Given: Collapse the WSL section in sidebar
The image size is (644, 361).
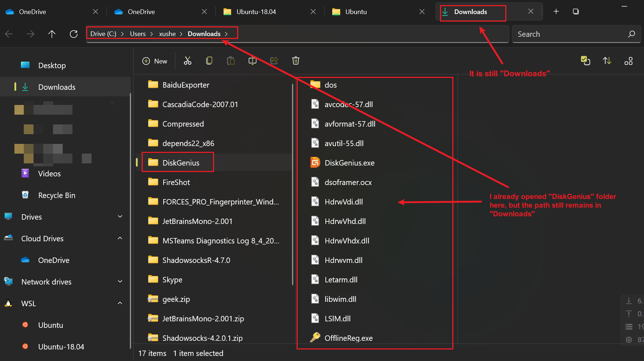Looking at the screenshot, I should [120, 303].
